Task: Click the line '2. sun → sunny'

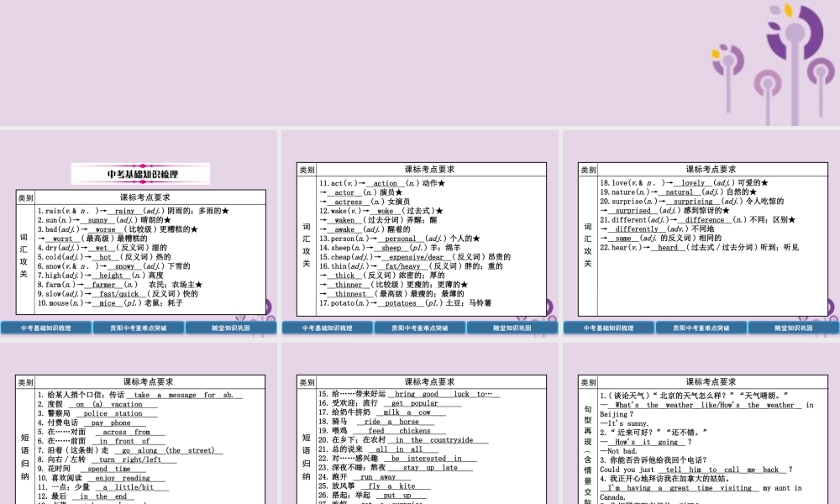Action: tap(104, 220)
